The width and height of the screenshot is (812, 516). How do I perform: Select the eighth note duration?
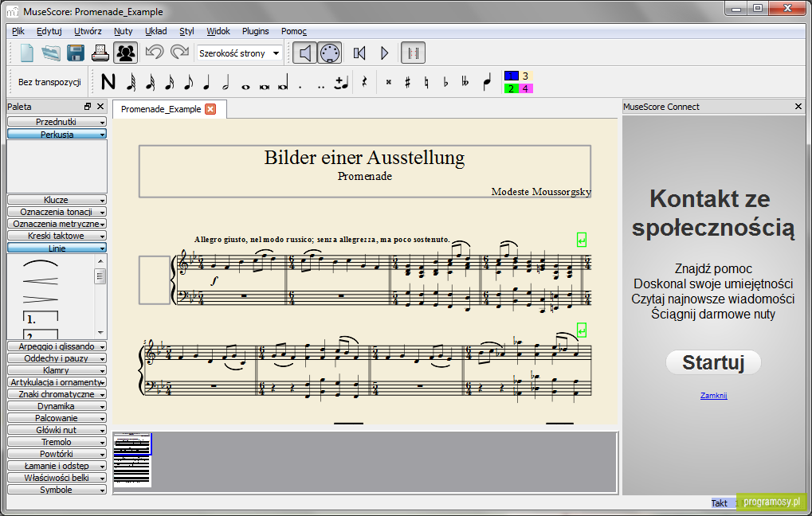click(x=189, y=82)
